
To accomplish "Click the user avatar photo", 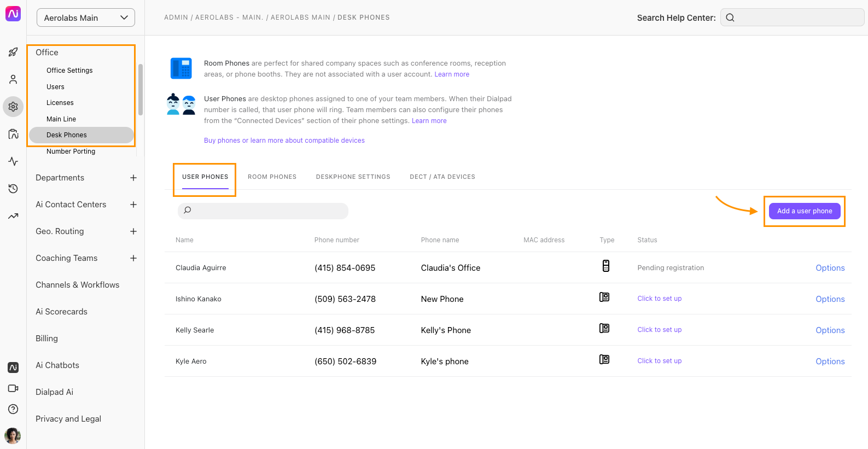I will click(13, 436).
